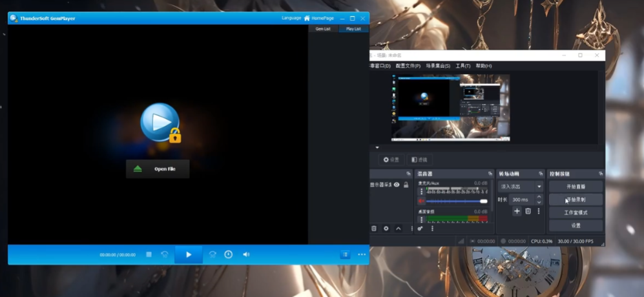Image resolution: width=644 pixels, height=297 pixels.
Task: Open the 工具(T) menu in OBS
Action: [463, 66]
